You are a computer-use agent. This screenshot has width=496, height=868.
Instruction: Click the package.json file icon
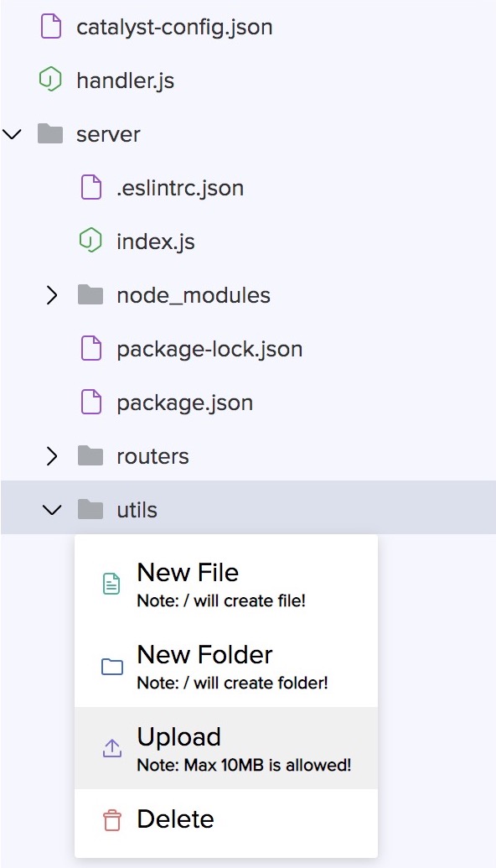tap(92, 403)
